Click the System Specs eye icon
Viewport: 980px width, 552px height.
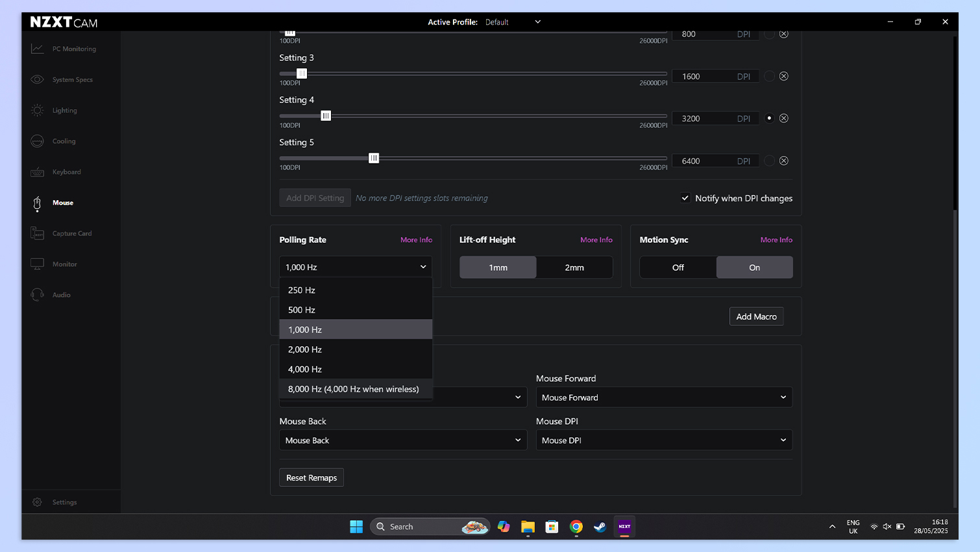[38, 80]
